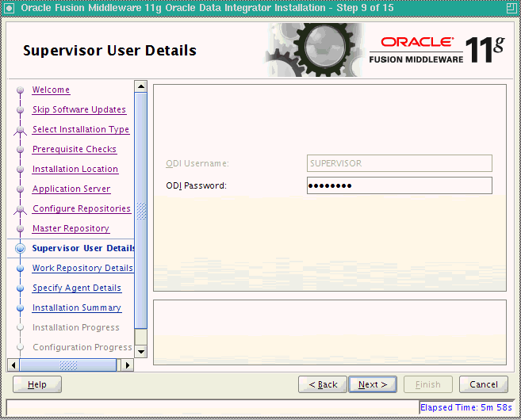521x420 pixels.
Task: Click the Oracle Fusion Middleware logo
Action: pyautogui.click(x=437, y=50)
